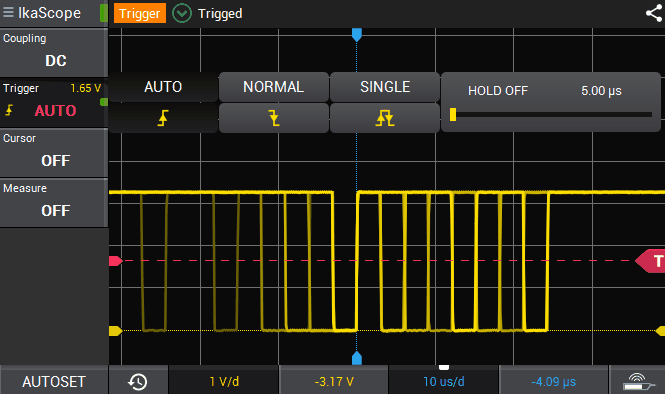Click the HOLD OFF slider track
This screenshot has height=394, width=665.
551,115
